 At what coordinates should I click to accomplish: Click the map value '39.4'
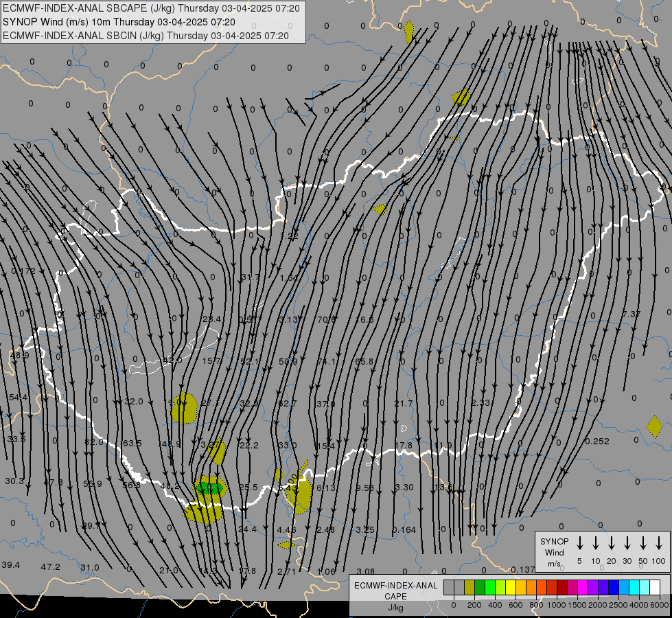[x=11, y=565]
